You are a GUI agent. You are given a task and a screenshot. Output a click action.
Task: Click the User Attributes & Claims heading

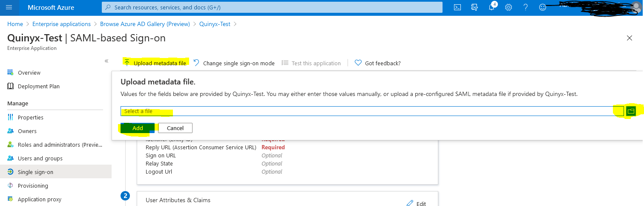(178, 200)
